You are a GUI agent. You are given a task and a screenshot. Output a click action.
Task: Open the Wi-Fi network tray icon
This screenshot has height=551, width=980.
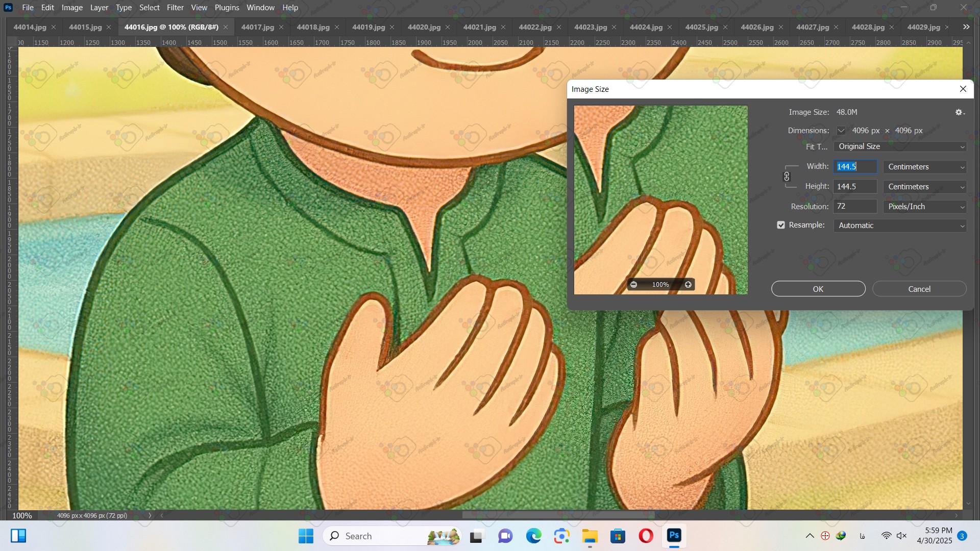pyautogui.click(x=887, y=536)
